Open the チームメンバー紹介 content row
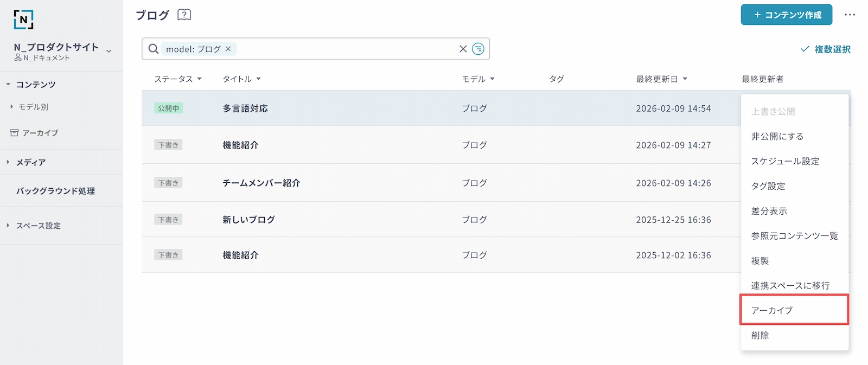The image size is (868, 365). pos(261,183)
